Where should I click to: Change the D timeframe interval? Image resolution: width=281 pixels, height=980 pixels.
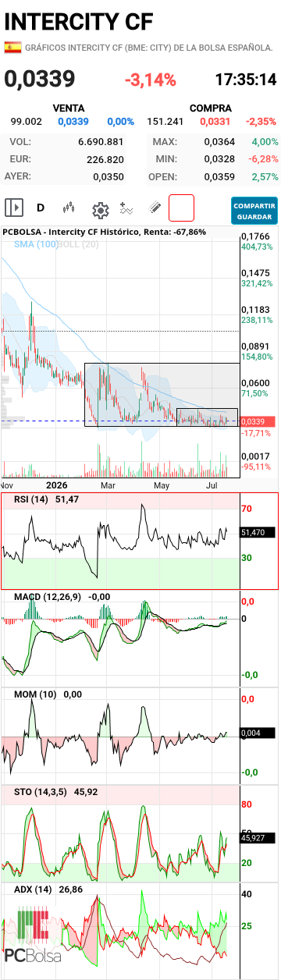(41, 208)
